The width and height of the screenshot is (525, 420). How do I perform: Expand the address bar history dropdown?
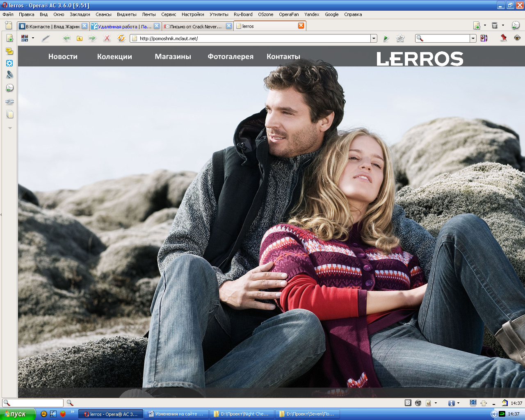(374, 38)
